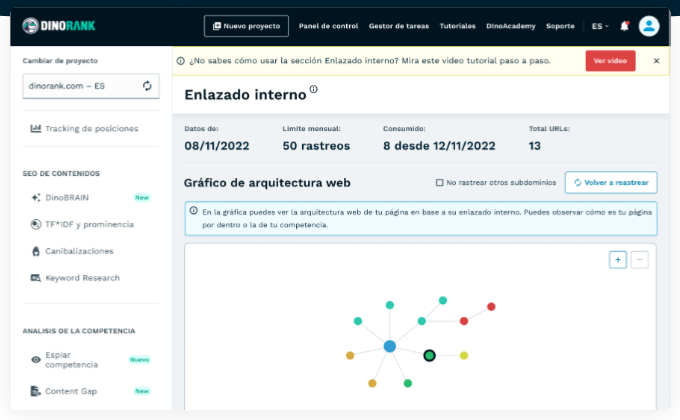Image resolution: width=680 pixels, height=420 pixels.
Task: Click the blue central node in graph
Action: pos(389,346)
